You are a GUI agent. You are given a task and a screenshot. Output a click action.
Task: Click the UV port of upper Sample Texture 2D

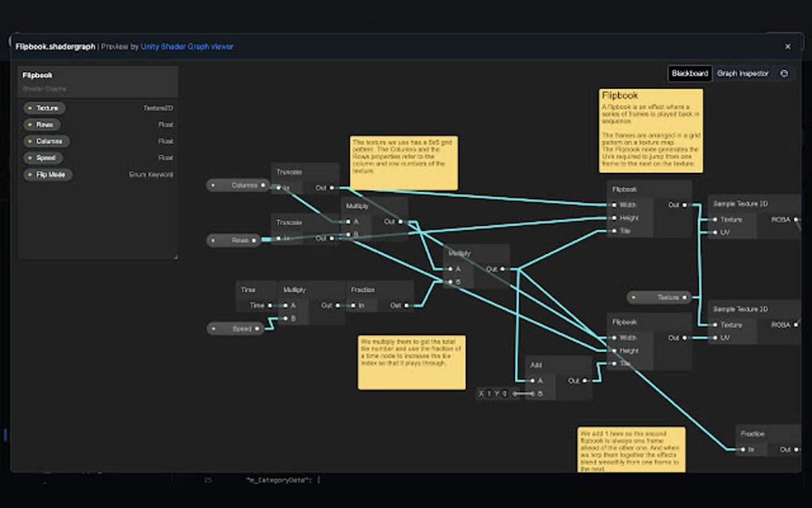click(x=715, y=233)
